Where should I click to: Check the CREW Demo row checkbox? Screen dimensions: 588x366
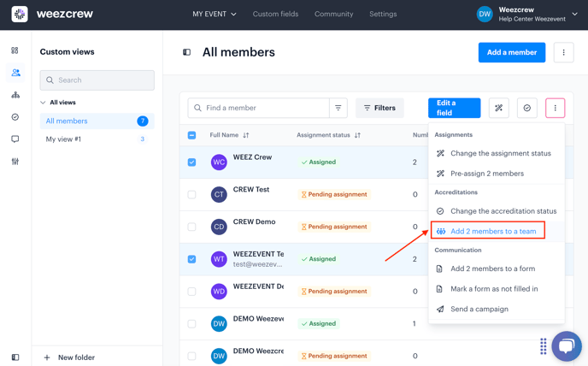click(191, 227)
